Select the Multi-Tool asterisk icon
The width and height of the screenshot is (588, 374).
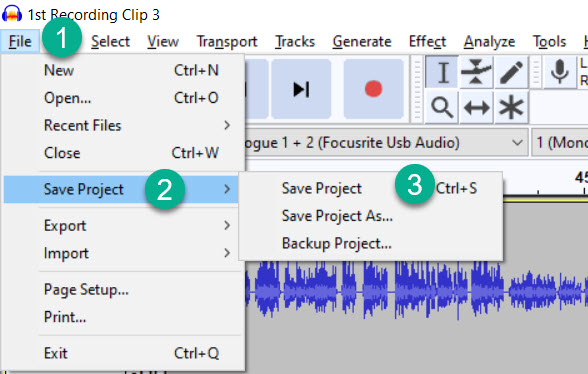[511, 107]
